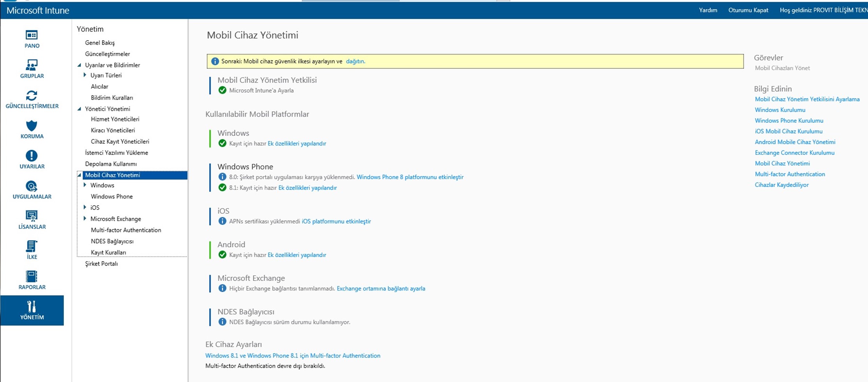Image resolution: width=868 pixels, height=382 pixels.
Task: Select NDES Bağlayıcısı in the tree
Action: 112,241
